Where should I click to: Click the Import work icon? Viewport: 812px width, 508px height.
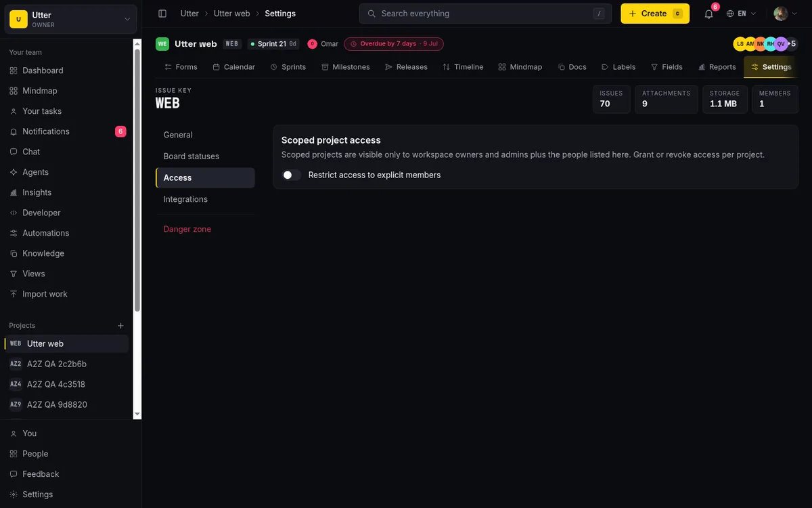pyautogui.click(x=14, y=294)
